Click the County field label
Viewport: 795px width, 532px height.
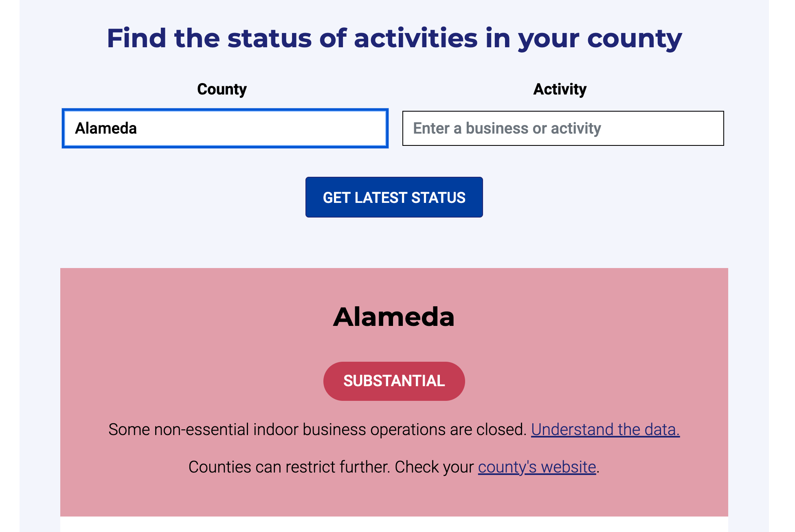tap(222, 89)
